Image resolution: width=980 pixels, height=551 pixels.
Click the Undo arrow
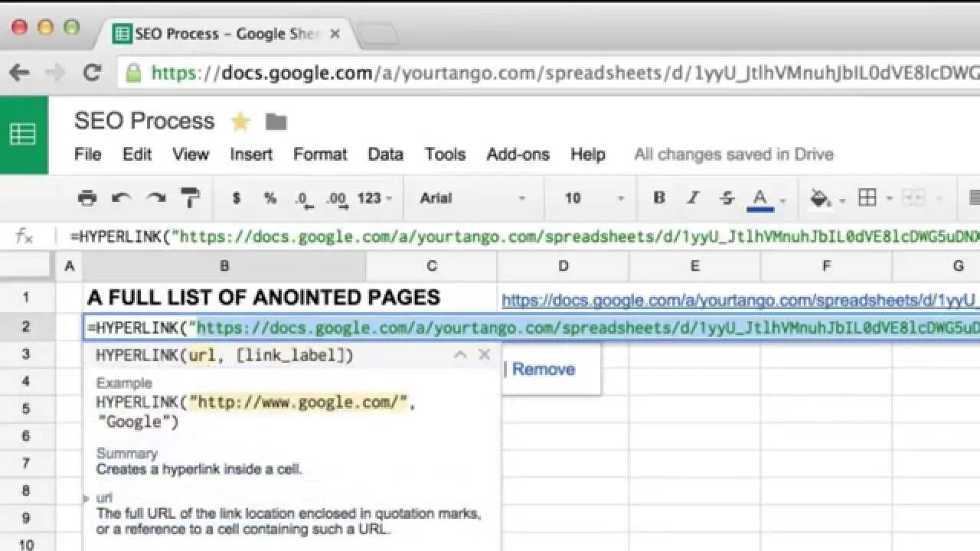[121, 198]
